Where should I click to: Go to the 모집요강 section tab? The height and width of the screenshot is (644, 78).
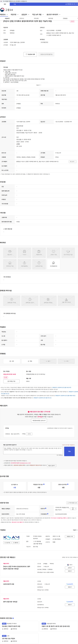click(x=7, y=18)
